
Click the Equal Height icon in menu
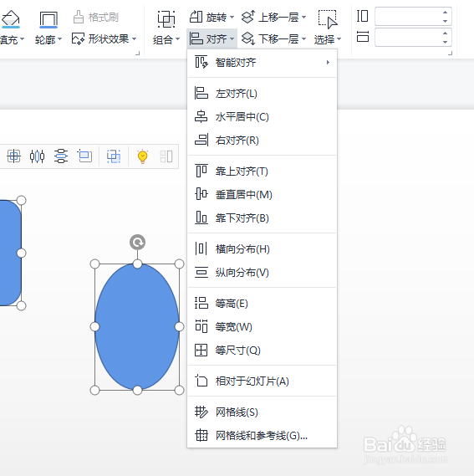201,303
